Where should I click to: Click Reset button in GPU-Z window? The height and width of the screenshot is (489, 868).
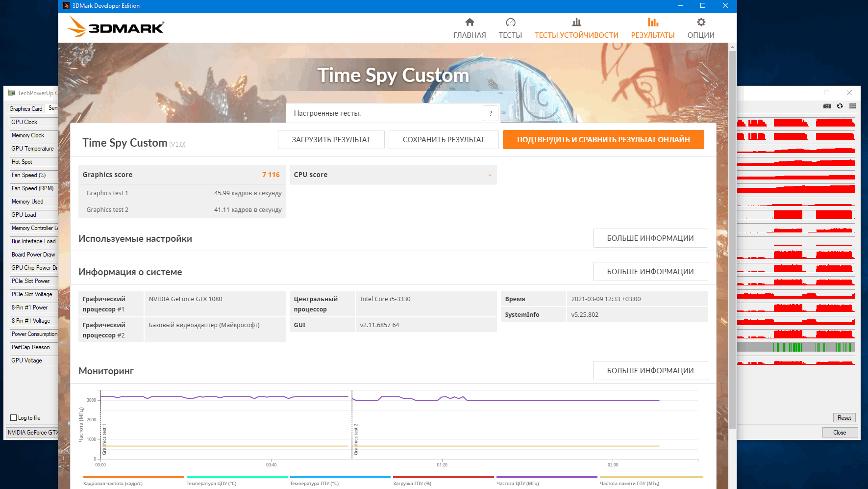coord(844,418)
